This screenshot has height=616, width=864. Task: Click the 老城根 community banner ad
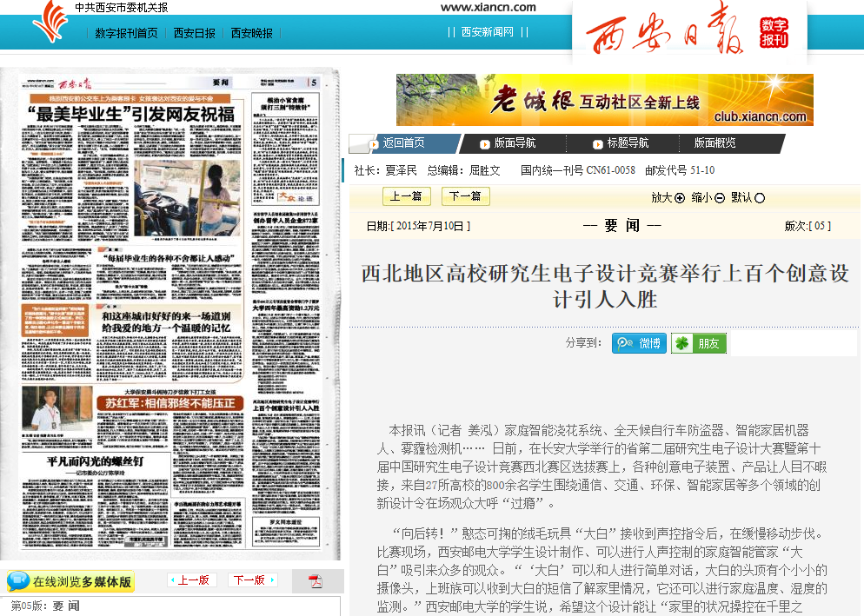coord(605,100)
